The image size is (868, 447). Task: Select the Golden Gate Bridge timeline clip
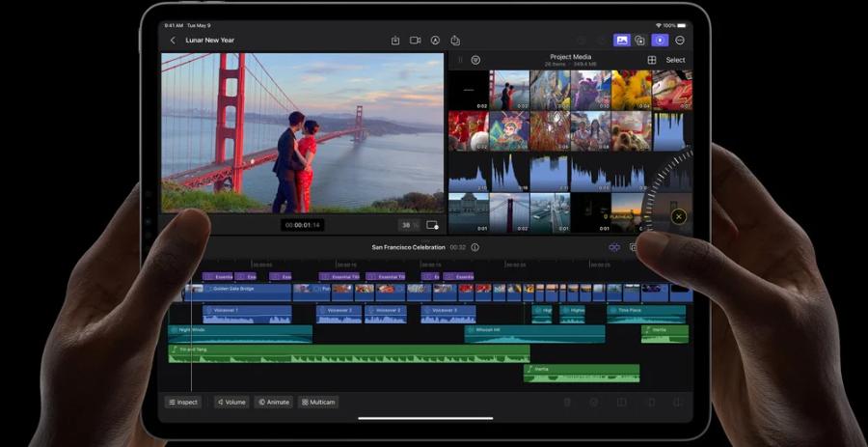click(238, 293)
